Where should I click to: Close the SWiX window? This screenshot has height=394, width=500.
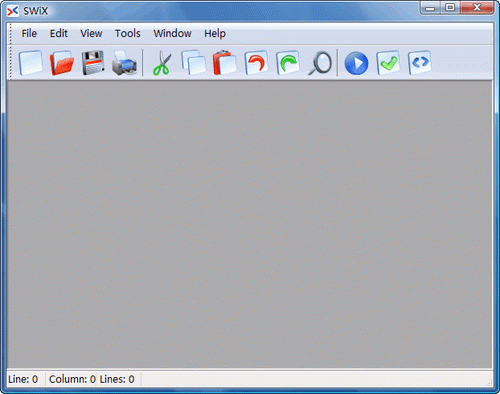pyautogui.click(x=477, y=7)
